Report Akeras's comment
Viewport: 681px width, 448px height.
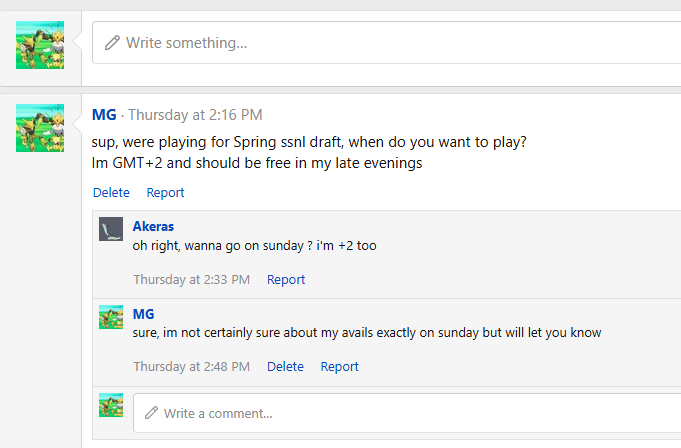286,280
